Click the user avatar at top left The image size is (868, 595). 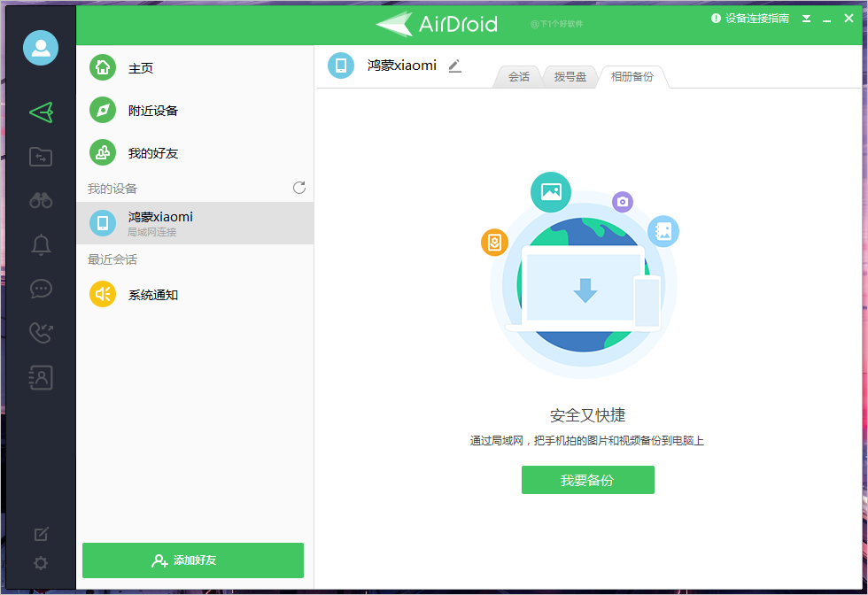41,48
